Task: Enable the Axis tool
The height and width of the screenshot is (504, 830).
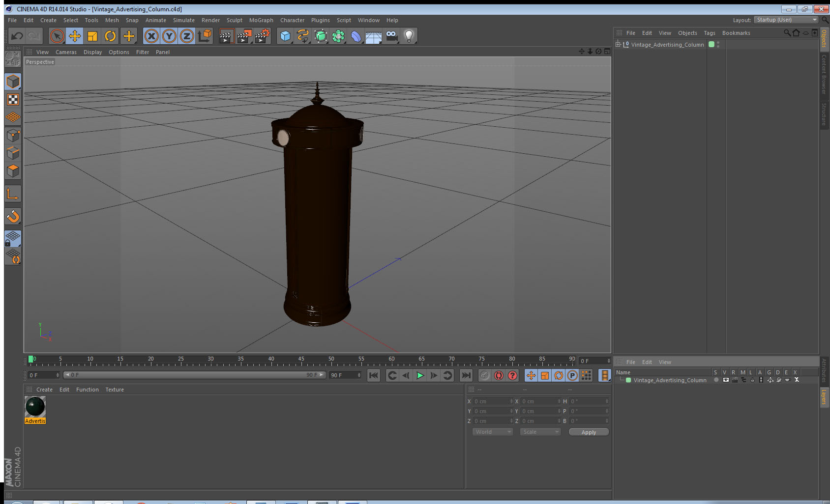Action: coord(13,194)
